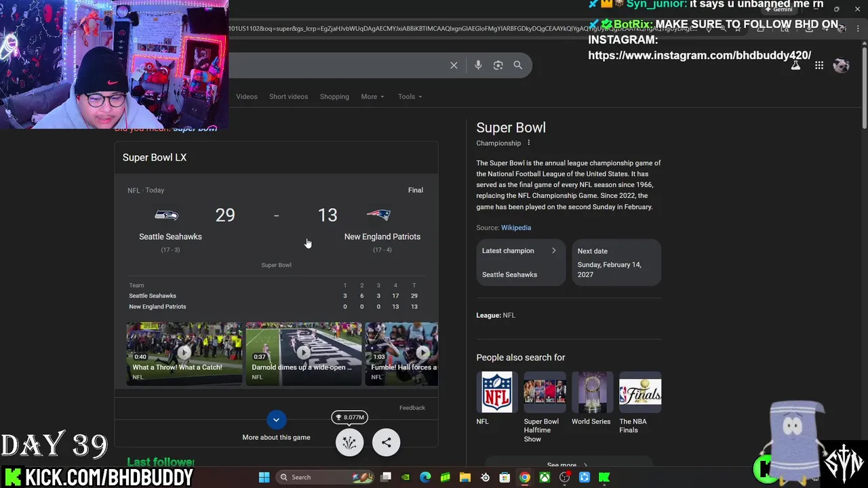868x488 pixels.
Task: Click the 'NFL · Today' label
Action: click(x=146, y=190)
